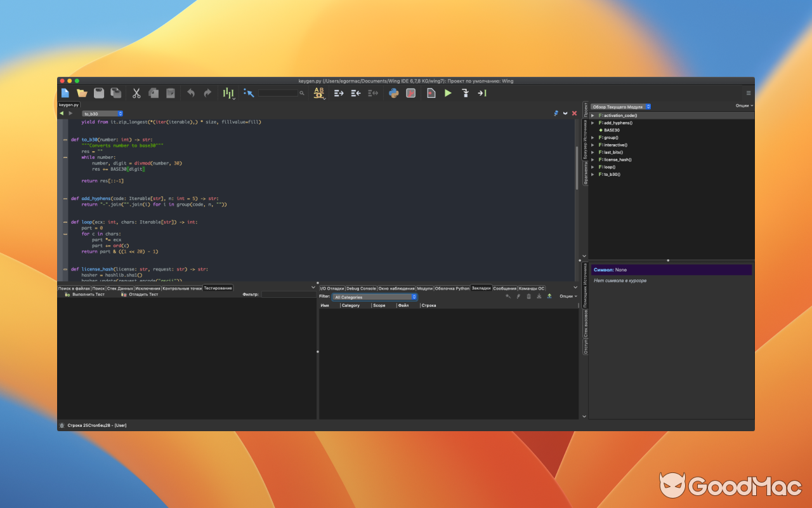
Task: Click inside the toolbar search field
Action: [x=279, y=93]
